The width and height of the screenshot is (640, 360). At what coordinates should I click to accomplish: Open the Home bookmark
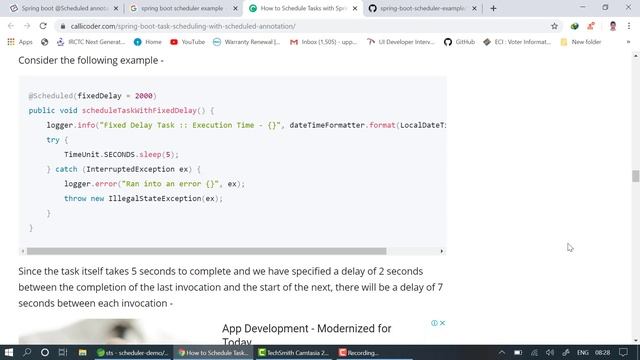[148, 42]
